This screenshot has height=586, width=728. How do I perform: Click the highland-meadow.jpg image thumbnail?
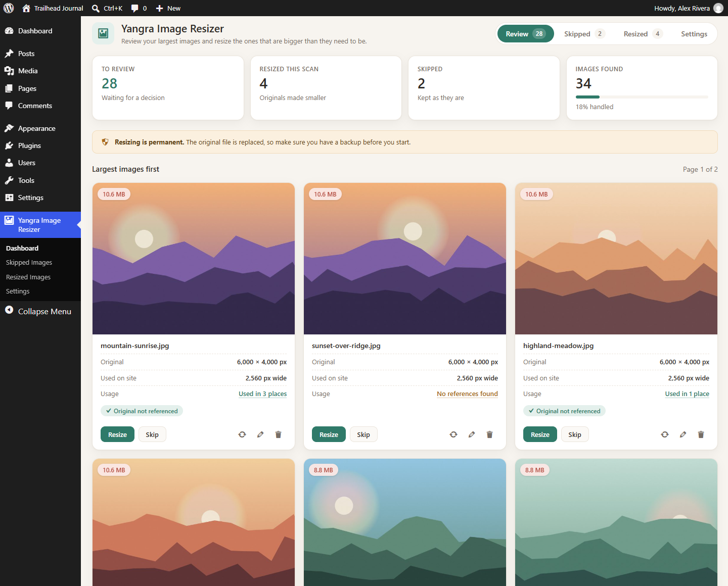click(616, 259)
